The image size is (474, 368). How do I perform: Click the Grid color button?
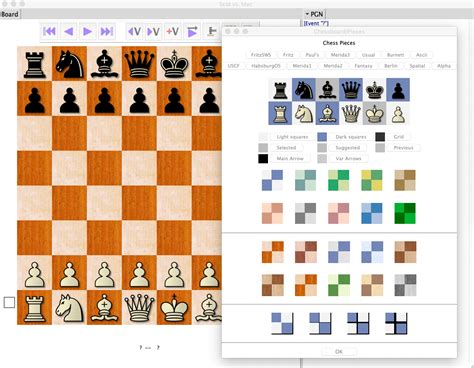coord(399,137)
